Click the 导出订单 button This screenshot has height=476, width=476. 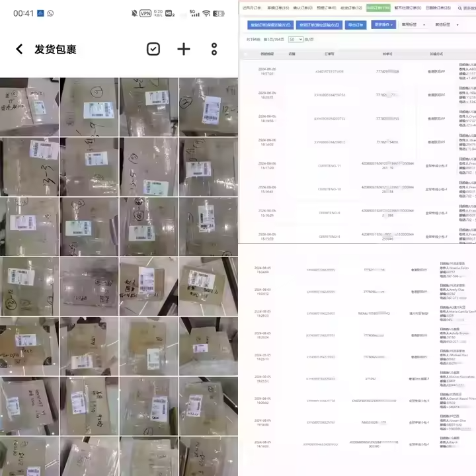pyautogui.click(x=356, y=25)
